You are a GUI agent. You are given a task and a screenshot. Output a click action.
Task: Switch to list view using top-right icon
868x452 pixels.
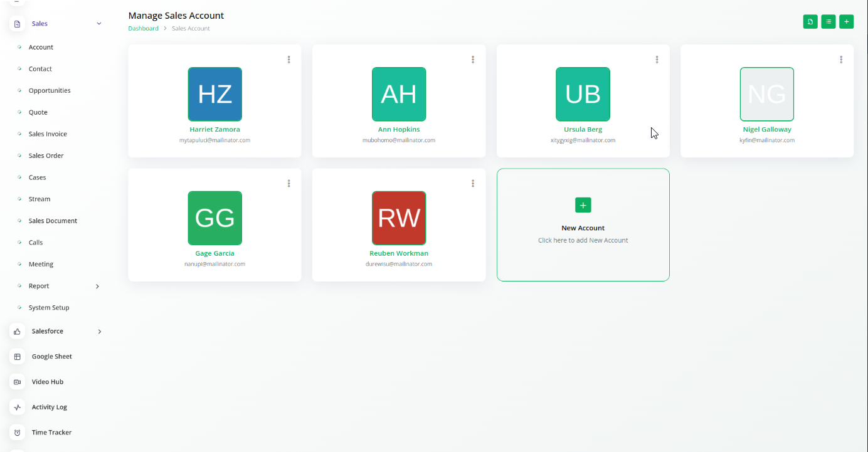pyautogui.click(x=828, y=22)
